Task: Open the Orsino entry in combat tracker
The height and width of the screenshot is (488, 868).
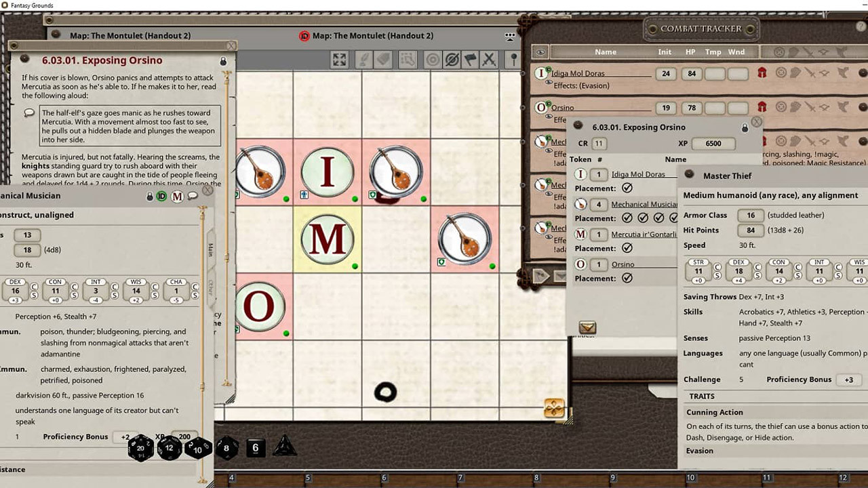Action: (562, 108)
